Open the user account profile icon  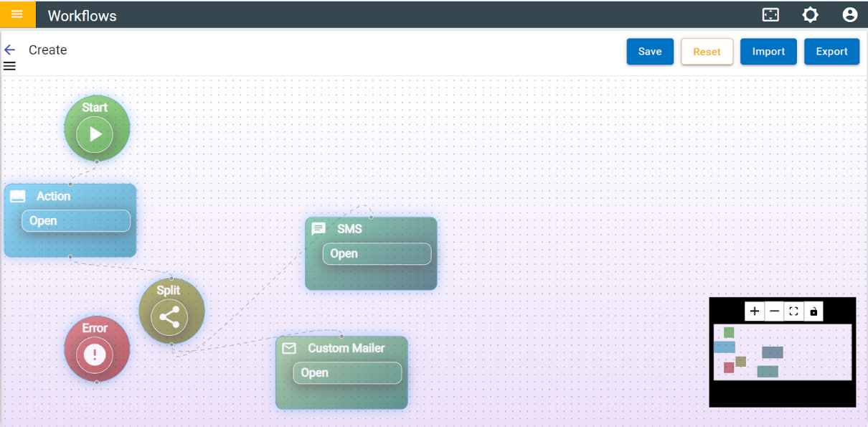click(850, 15)
